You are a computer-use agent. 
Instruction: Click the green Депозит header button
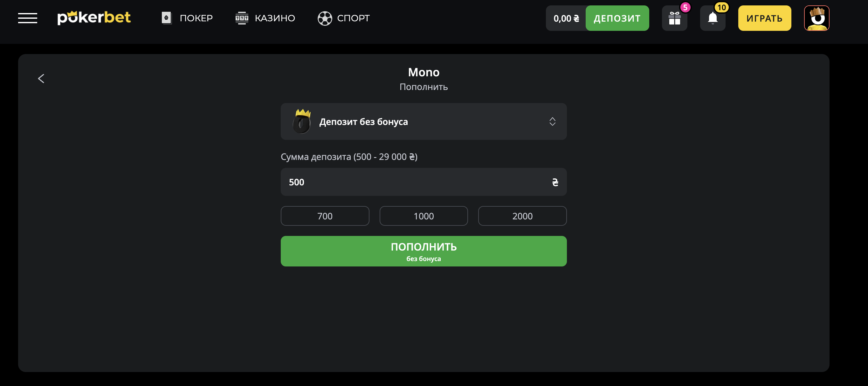click(617, 18)
